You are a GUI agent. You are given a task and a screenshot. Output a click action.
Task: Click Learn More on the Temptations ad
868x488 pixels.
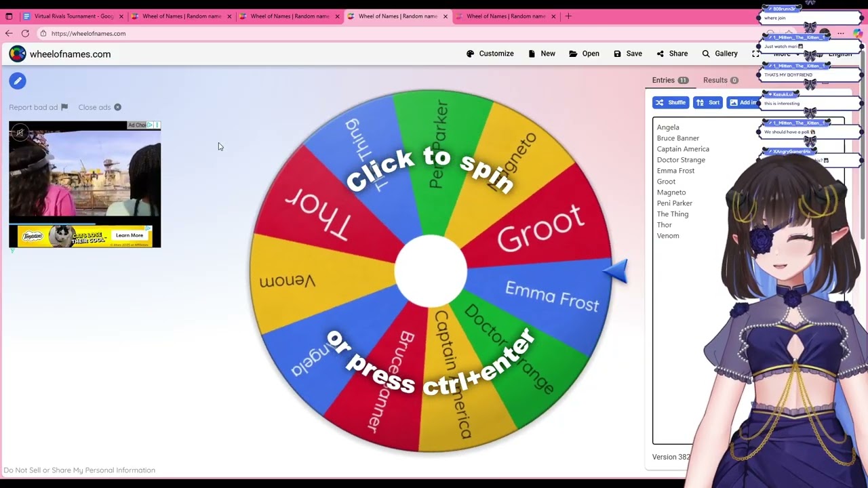pos(130,235)
